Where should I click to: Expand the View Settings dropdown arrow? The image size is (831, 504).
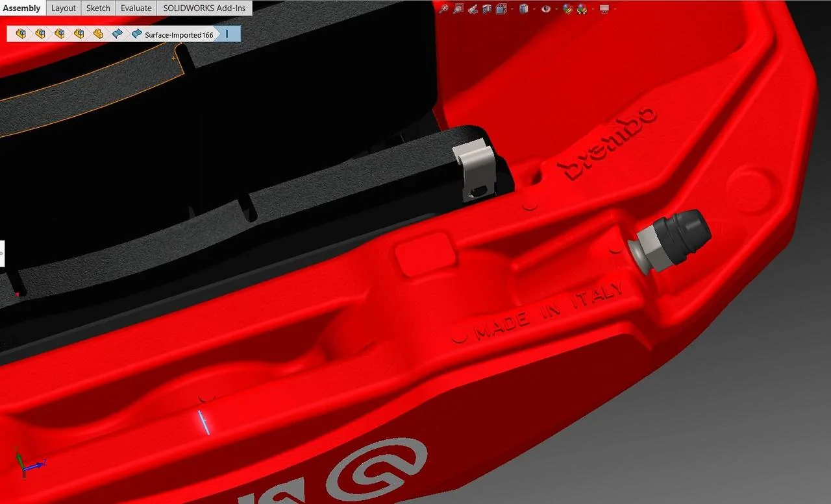[615, 9]
